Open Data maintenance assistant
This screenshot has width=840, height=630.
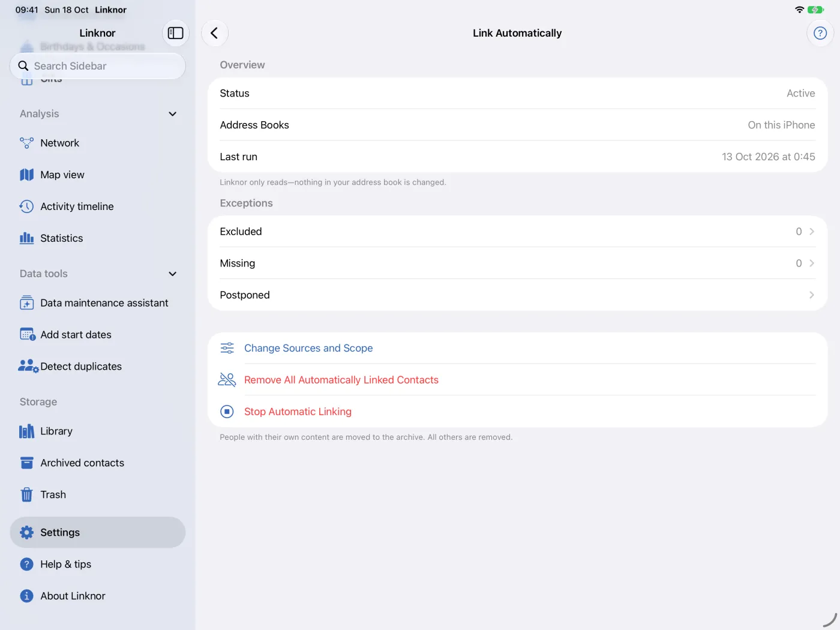point(98,303)
